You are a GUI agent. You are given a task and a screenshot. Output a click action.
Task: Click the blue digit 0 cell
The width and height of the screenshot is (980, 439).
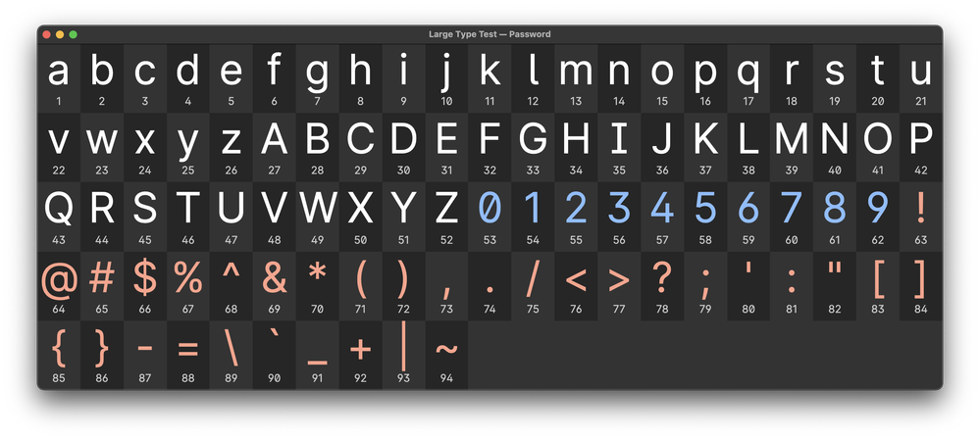click(x=490, y=212)
